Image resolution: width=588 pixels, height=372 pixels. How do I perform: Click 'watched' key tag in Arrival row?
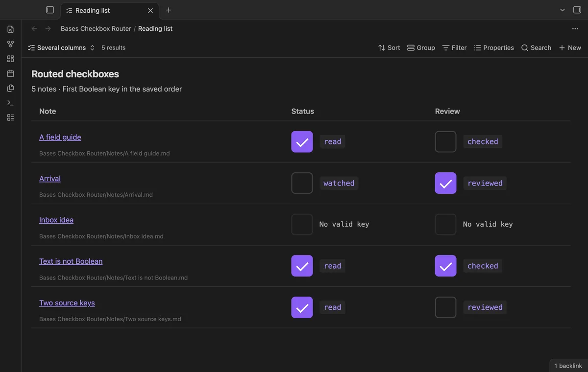pos(339,183)
